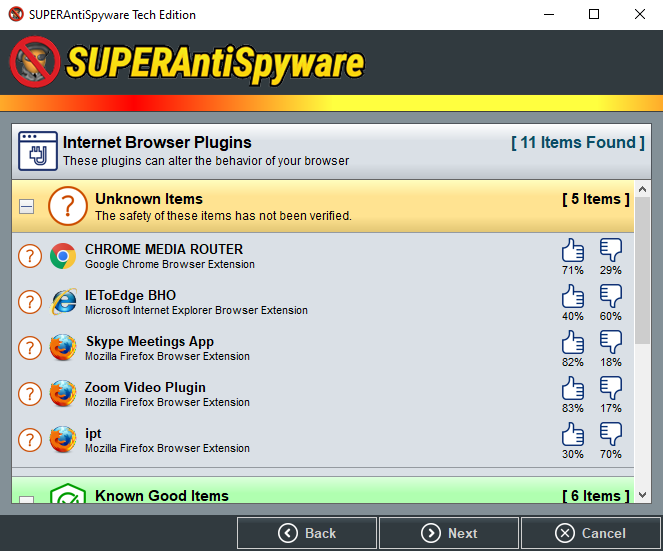Give thumbs down to ipt extension
This screenshot has width=663, height=551.
pyautogui.click(x=610, y=434)
